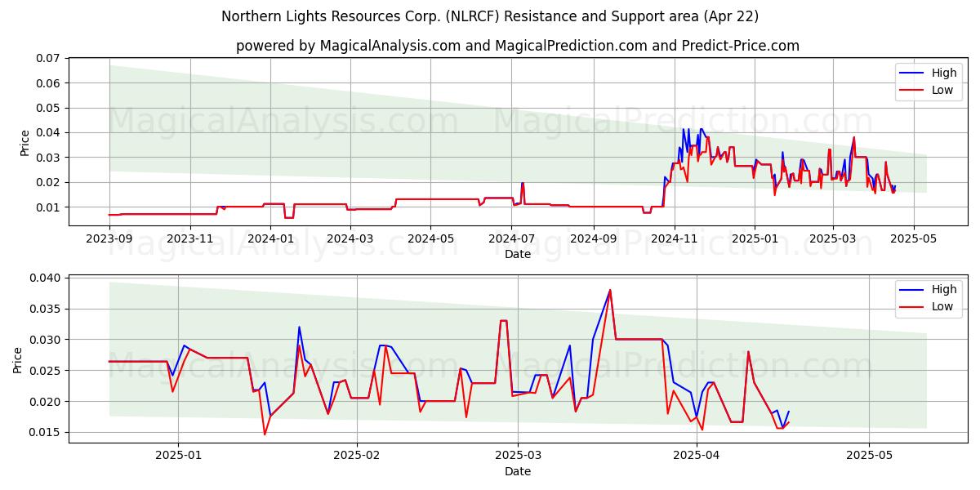Click the 2025-02 tick label in bottom chart
The width and height of the screenshot is (980, 490).
pos(357,455)
